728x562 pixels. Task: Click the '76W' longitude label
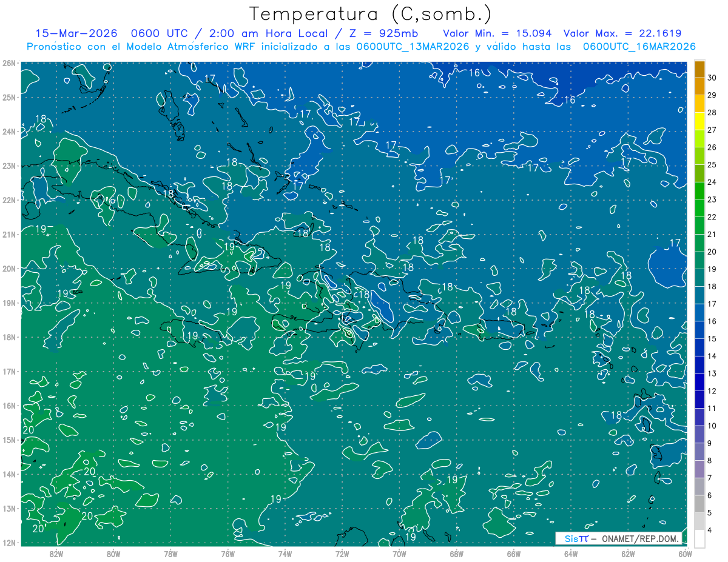pyautogui.click(x=227, y=554)
